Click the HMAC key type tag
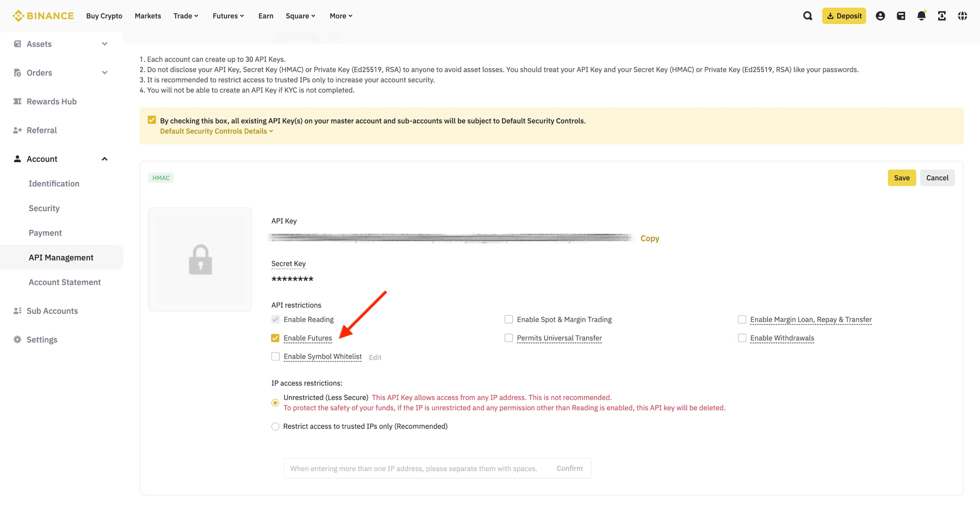980x509 pixels. 161,178
